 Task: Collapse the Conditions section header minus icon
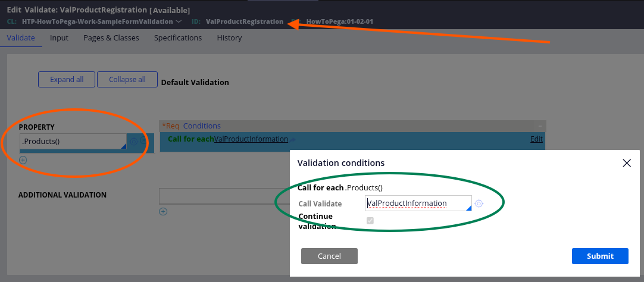(540, 126)
